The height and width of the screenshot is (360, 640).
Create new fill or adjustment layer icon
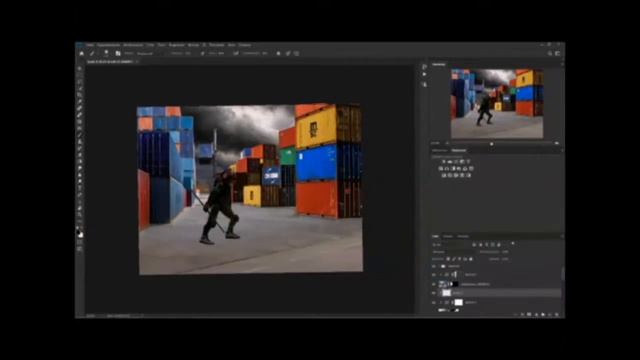point(536,315)
